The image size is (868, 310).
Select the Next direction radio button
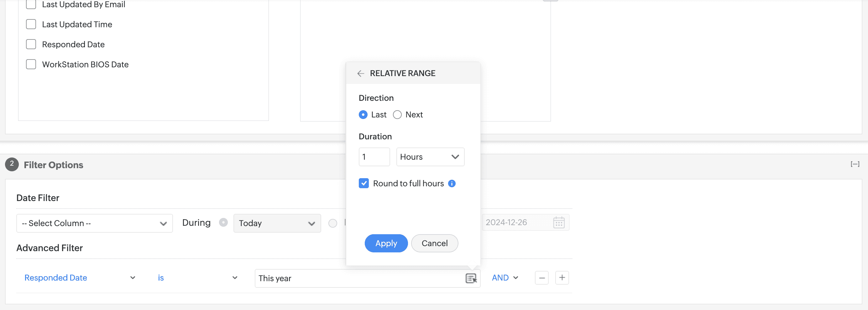coord(397,115)
